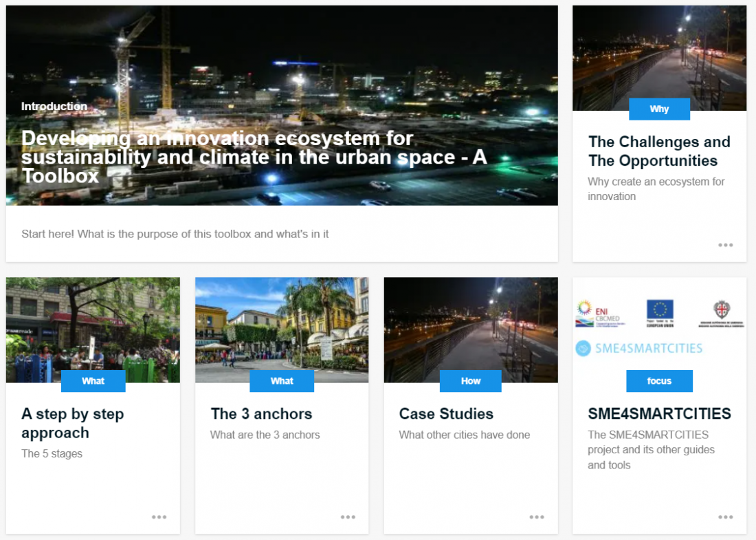Click the ENI CBCMED logo
Screen dimensions: 756x540
pyautogui.click(x=599, y=314)
